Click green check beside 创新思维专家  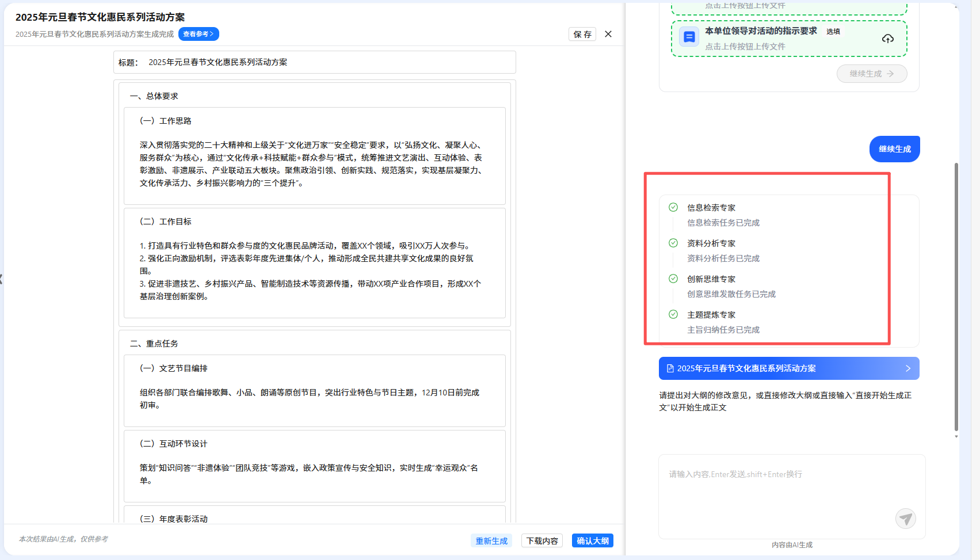[x=673, y=279]
